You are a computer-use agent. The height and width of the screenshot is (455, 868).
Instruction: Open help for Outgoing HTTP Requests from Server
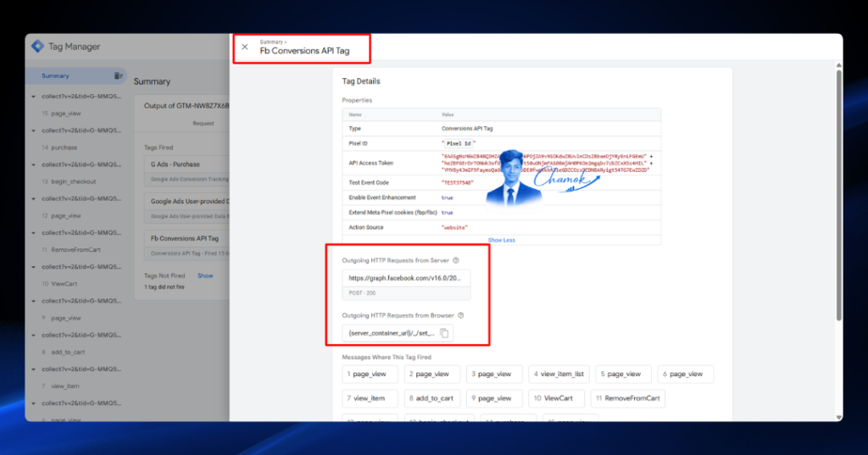pyautogui.click(x=455, y=260)
